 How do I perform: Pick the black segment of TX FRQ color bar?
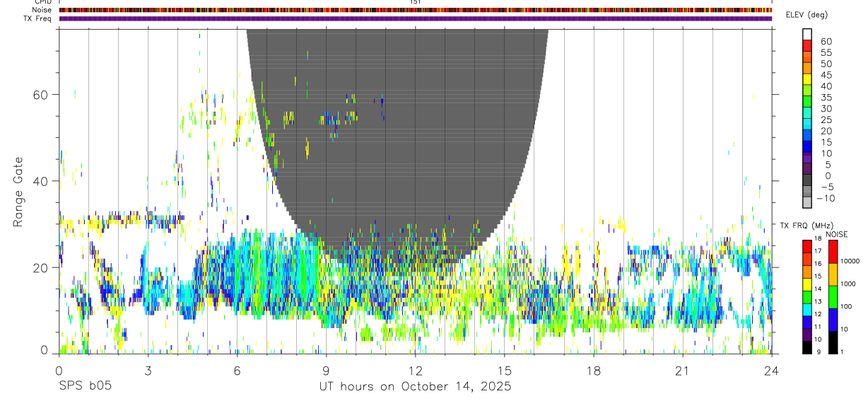(807, 347)
